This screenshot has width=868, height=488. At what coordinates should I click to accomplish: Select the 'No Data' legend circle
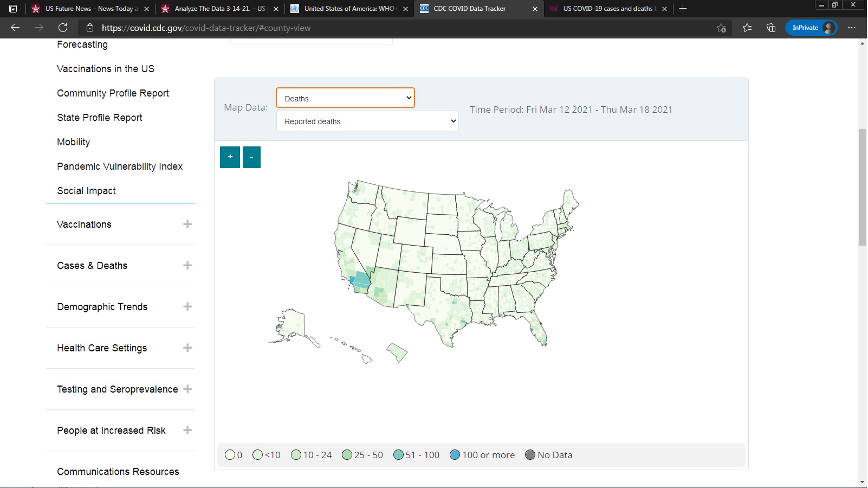[x=530, y=455]
